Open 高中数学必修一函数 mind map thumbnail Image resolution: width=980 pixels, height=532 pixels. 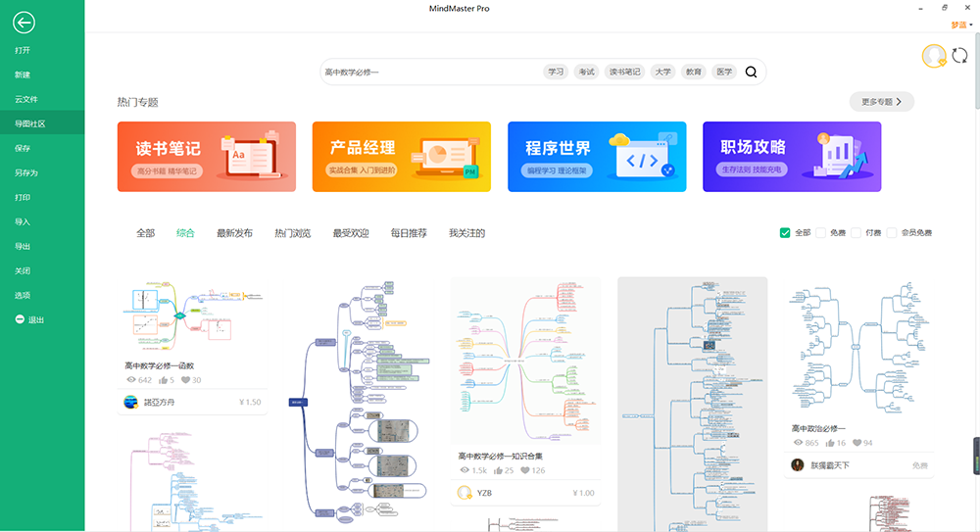pos(192,315)
